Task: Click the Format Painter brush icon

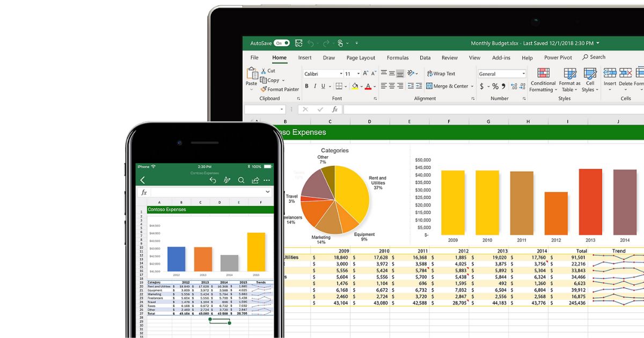Action: 264,90
